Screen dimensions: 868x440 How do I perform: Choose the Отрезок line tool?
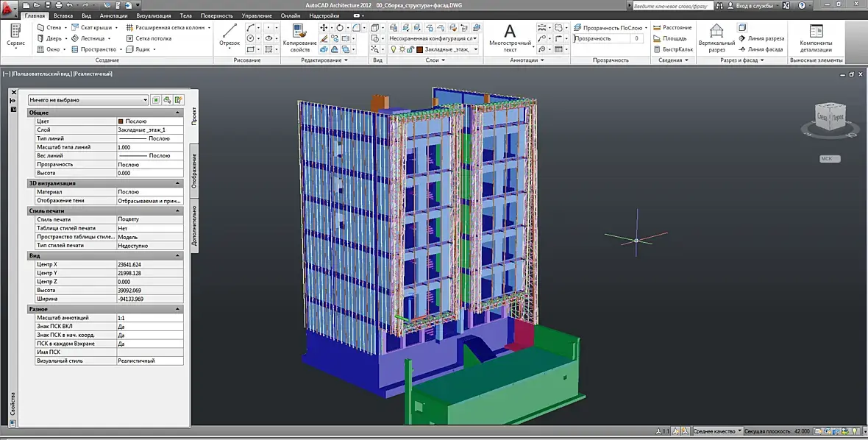coord(230,35)
